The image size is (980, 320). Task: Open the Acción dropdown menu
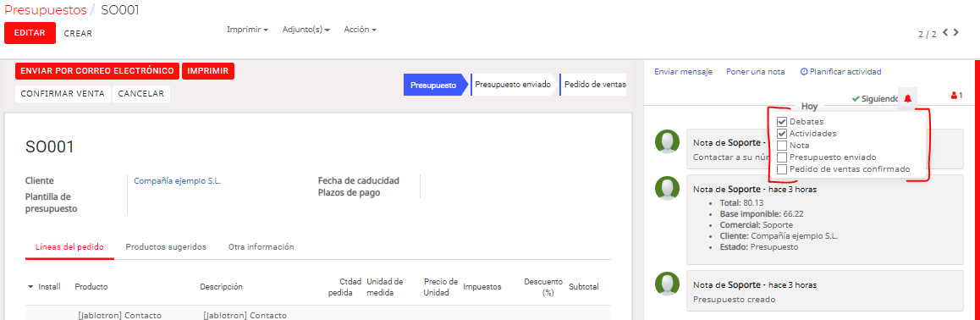click(x=360, y=30)
